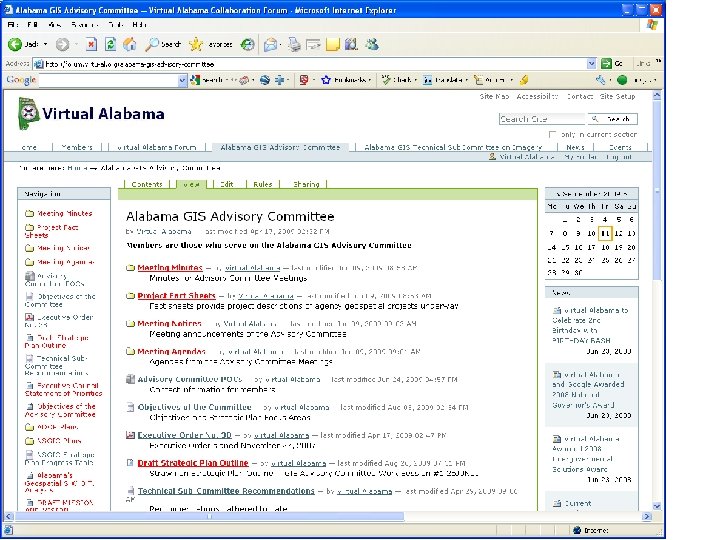Click the Site Map link
This screenshot has width=720, height=540.
(x=494, y=96)
